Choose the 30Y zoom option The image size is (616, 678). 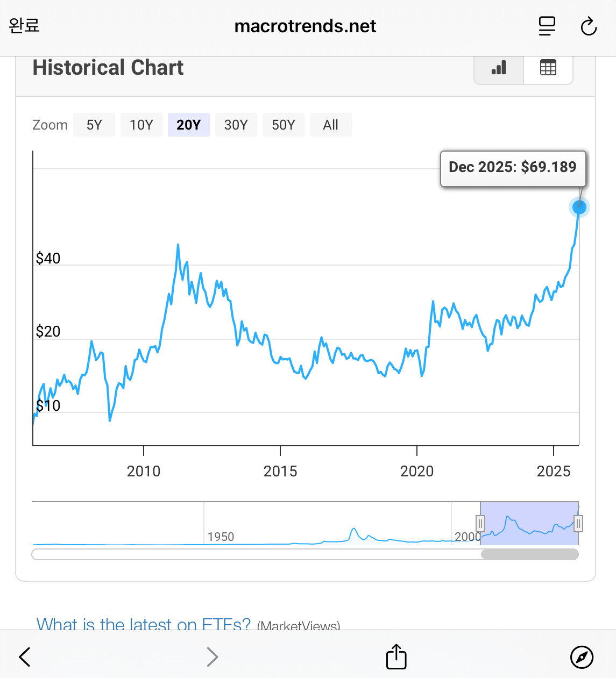pos(236,125)
